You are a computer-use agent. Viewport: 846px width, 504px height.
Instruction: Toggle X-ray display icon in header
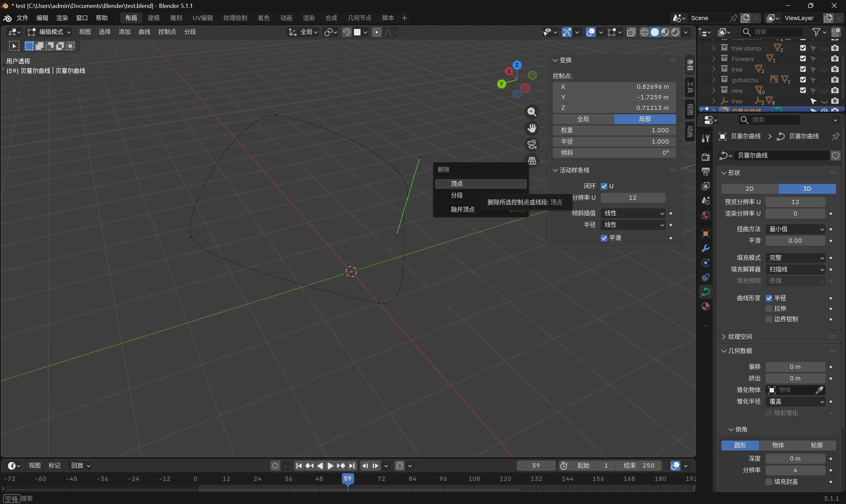[631, 32]
